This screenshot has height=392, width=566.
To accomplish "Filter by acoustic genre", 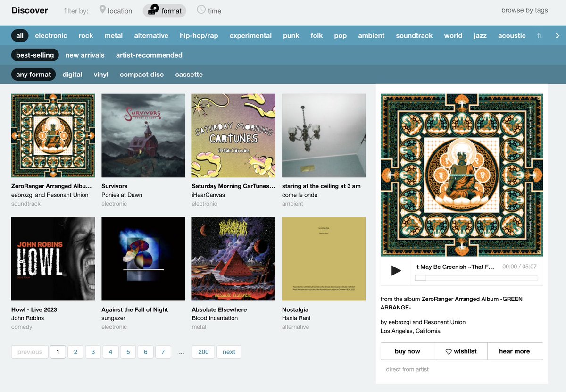I will point(512,35).
